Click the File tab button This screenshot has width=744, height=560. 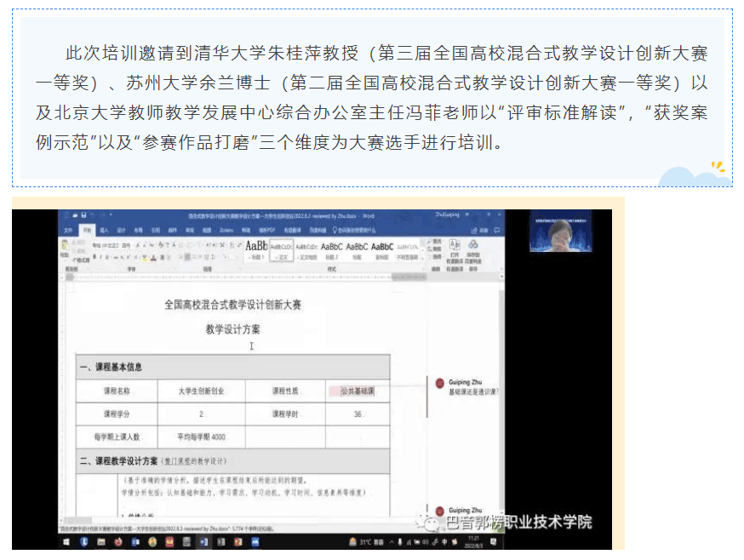(x=68, y=230)
